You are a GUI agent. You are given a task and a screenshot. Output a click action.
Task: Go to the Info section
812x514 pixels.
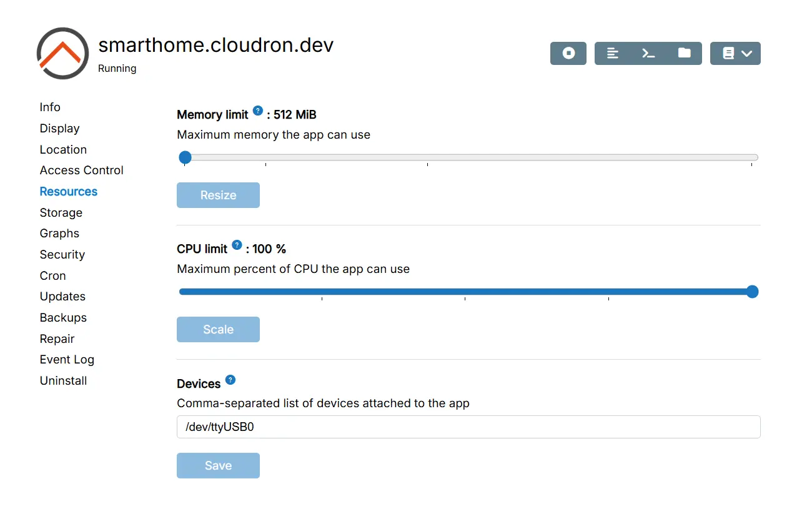point(50,107)
